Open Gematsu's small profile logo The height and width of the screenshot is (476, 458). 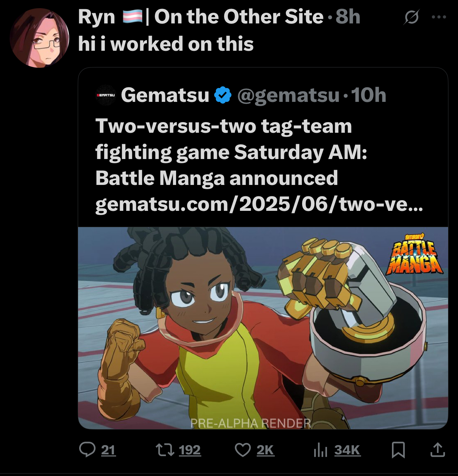[x=105, y=95]
